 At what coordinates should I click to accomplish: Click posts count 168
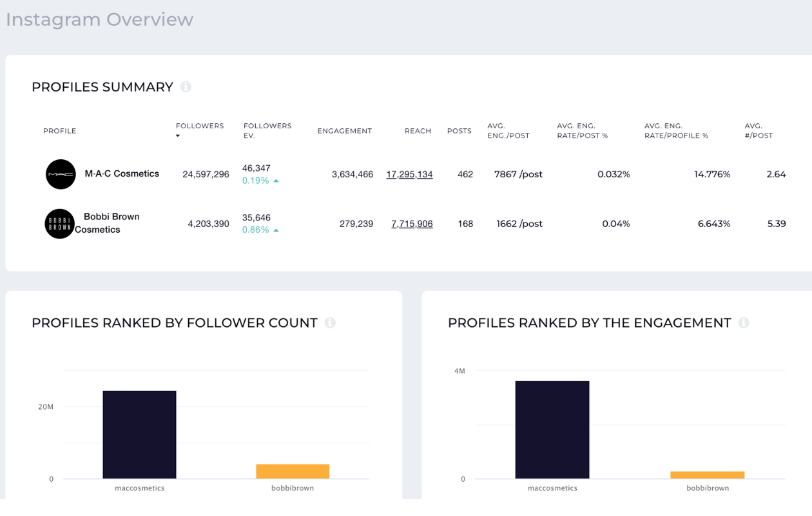[465, 224]
